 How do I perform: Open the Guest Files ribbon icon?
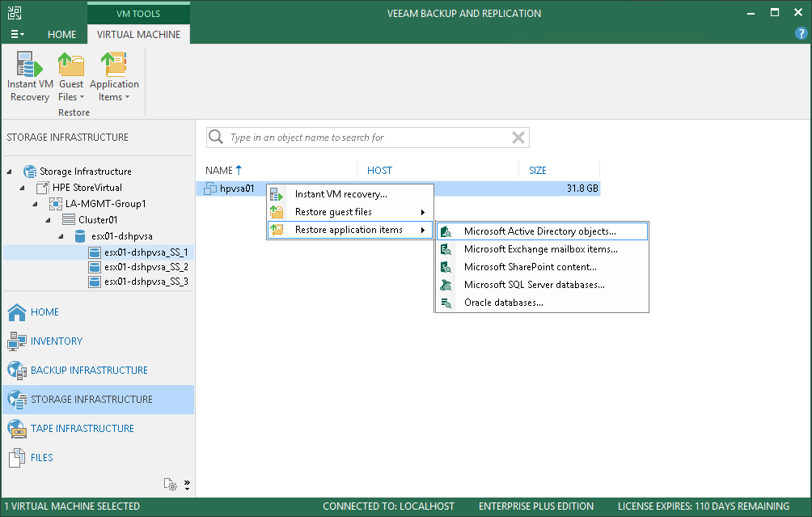71,77
